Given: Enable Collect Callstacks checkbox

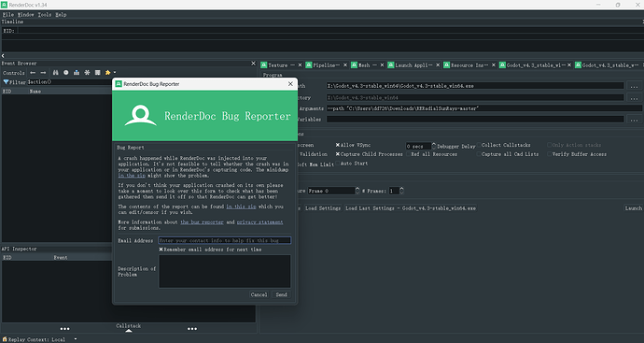Looking at the screenshot, I should [479, 145].
